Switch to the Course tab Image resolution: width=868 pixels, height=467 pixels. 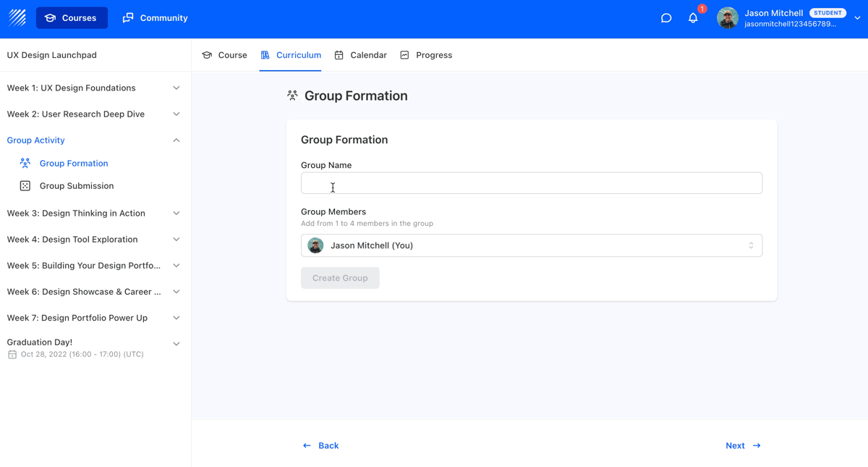coord(224,55)
